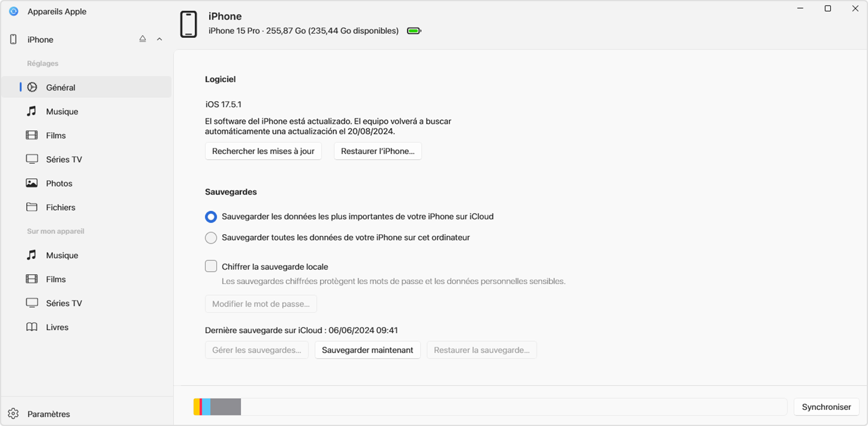The image size is (868, 426).
Task: Click Restaurer l'iPhone… button
Action: coord(378,151)
